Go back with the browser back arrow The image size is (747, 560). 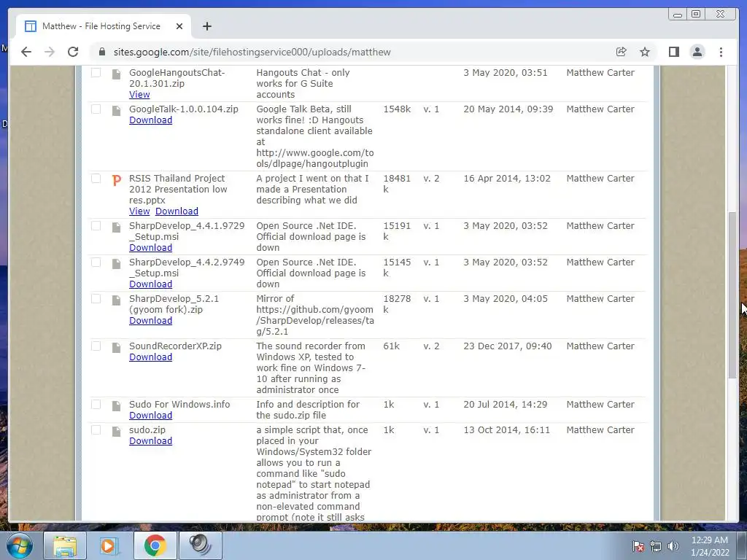(x=26, y=52)
